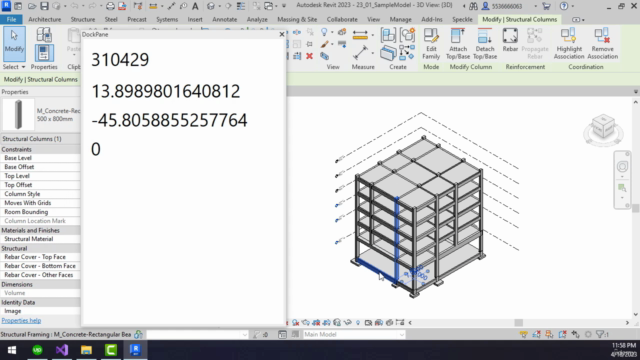
Task: Click Highlight Association tool
Action: click(569, 44)
